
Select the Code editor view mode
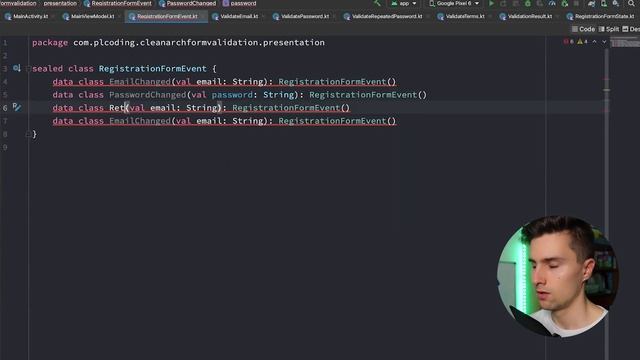point(583,29)
